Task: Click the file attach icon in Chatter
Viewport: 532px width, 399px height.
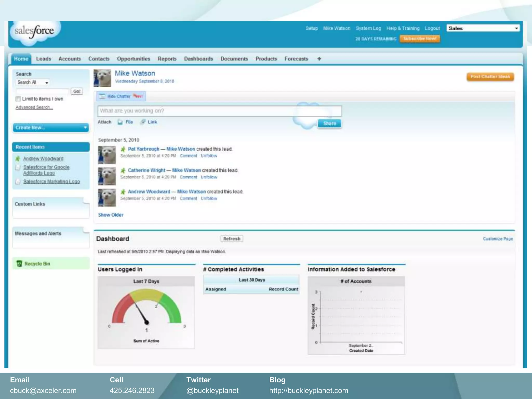Action: pos(120,122)
